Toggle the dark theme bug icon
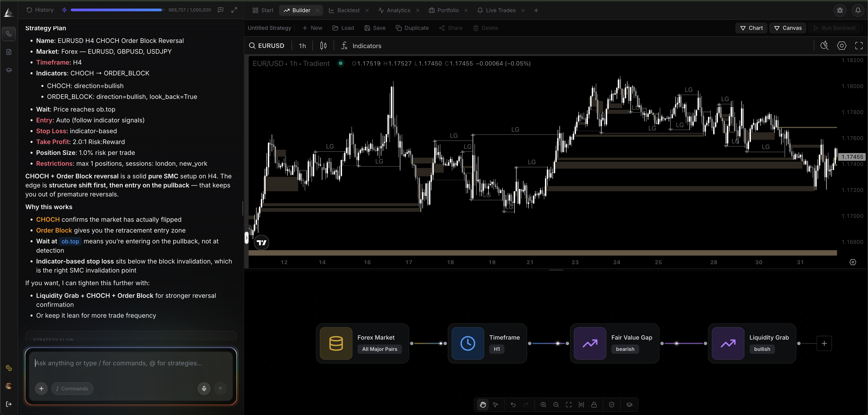This screenshot has height=415, width=868. click(x=840, y=10)
